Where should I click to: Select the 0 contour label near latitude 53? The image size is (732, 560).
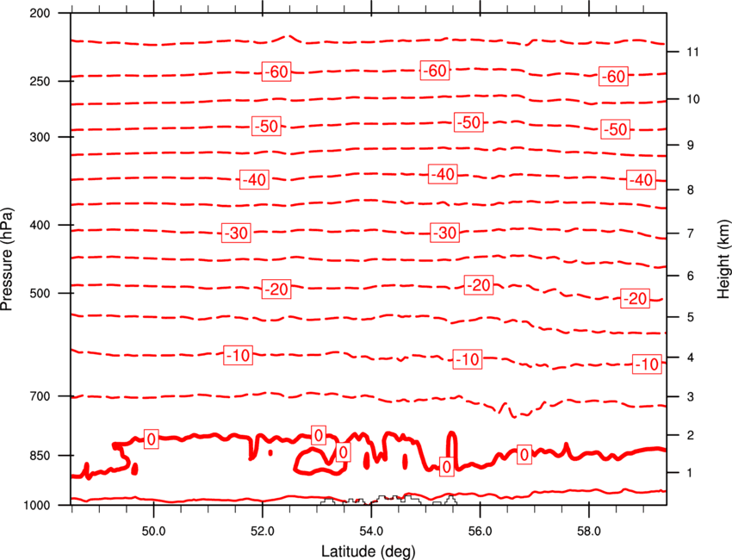(x=319, y=436)
